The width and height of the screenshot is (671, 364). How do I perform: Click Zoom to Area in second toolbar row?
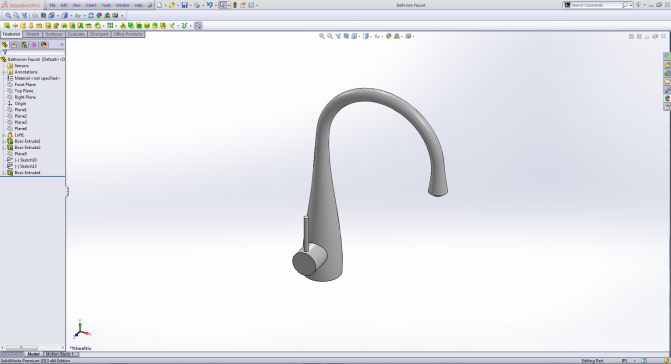16,15
